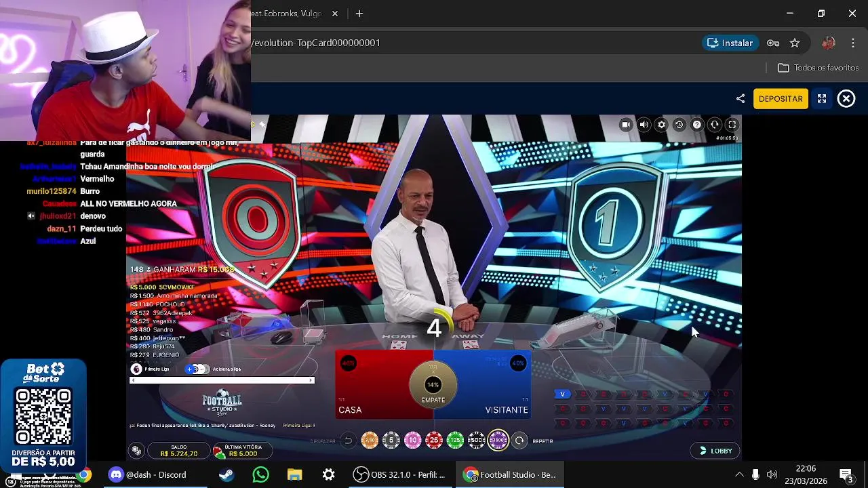
Task: Open live support headset icon
Action: pos(714,125)
